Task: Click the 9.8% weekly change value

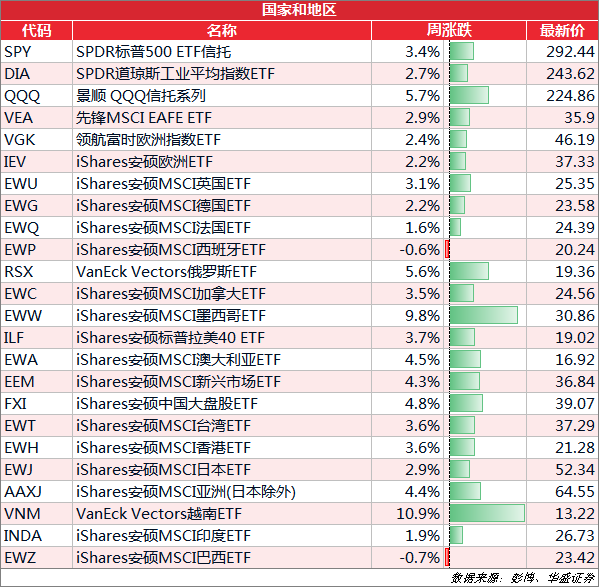Action: (x=422, y=316)
